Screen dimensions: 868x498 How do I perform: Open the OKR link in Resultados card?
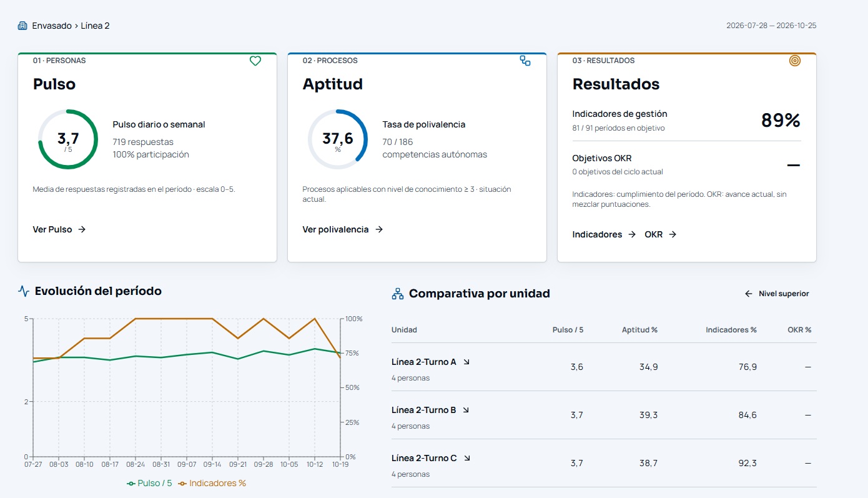click(661, 234)
